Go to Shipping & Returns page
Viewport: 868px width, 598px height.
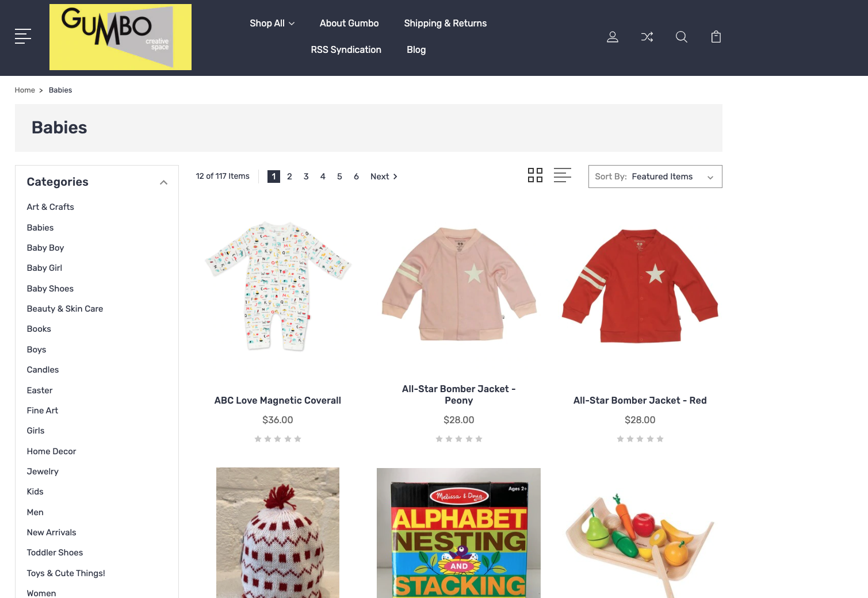pos(445,24)
